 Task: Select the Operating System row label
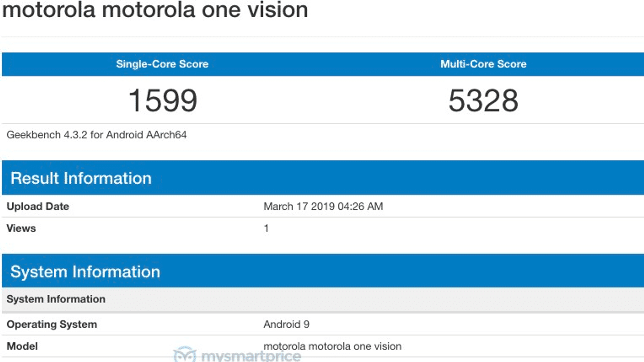click(52, 324)
